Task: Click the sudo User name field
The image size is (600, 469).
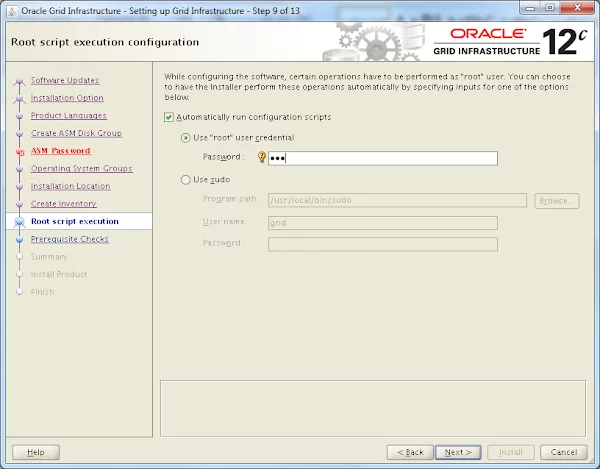Action: pyautogui.click(x=383, y=223)
